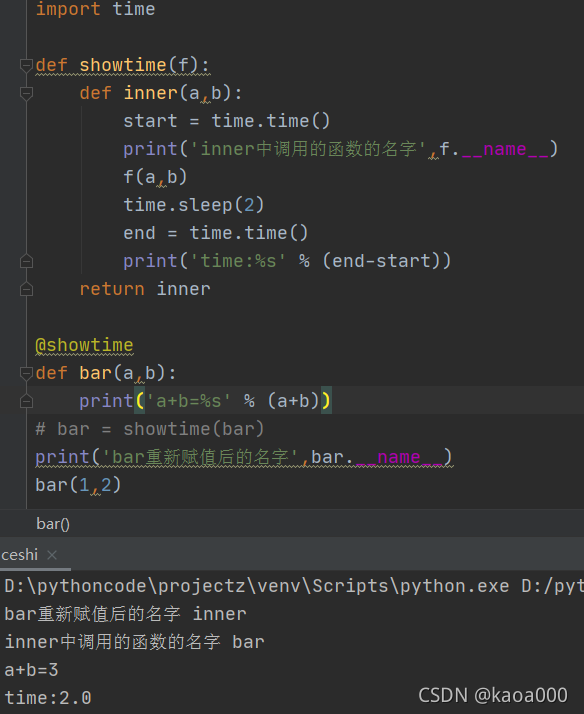Select the ceshi run tab

20,555
